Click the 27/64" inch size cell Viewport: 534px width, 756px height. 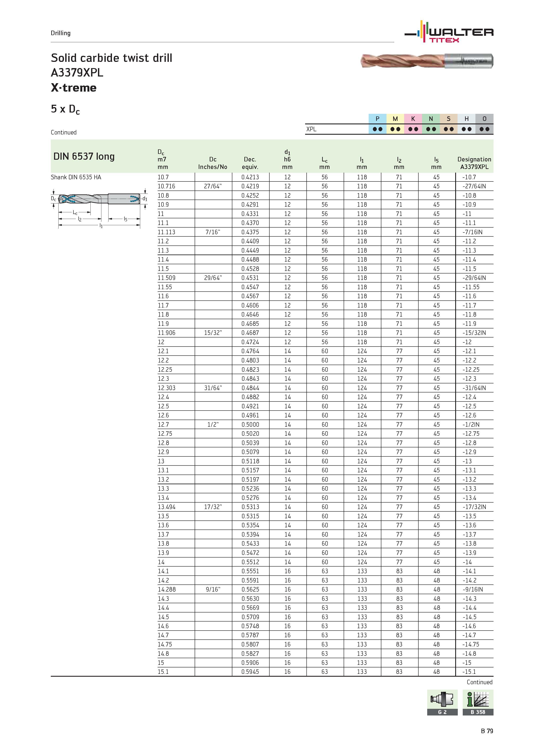pyautogui.click(x=213, y=186)
